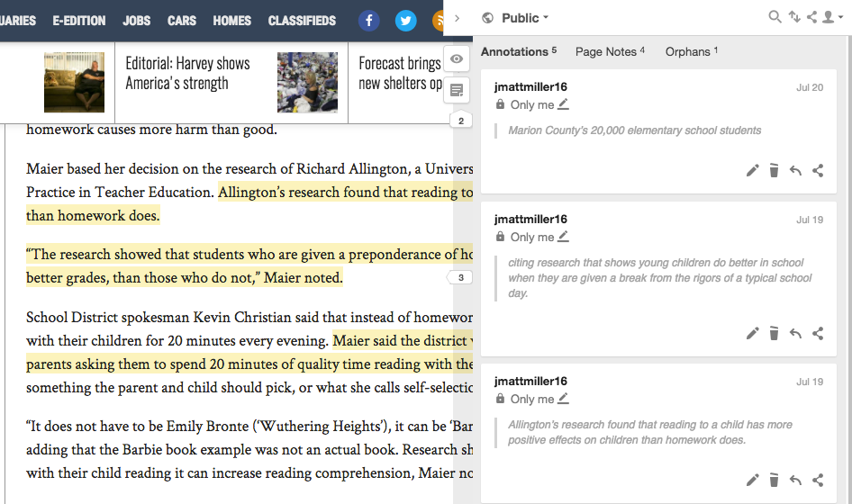Screen dimensions: 852x504
Task: Click the quote 'Allington's research found that reading'
Action: tap(650, 432)
